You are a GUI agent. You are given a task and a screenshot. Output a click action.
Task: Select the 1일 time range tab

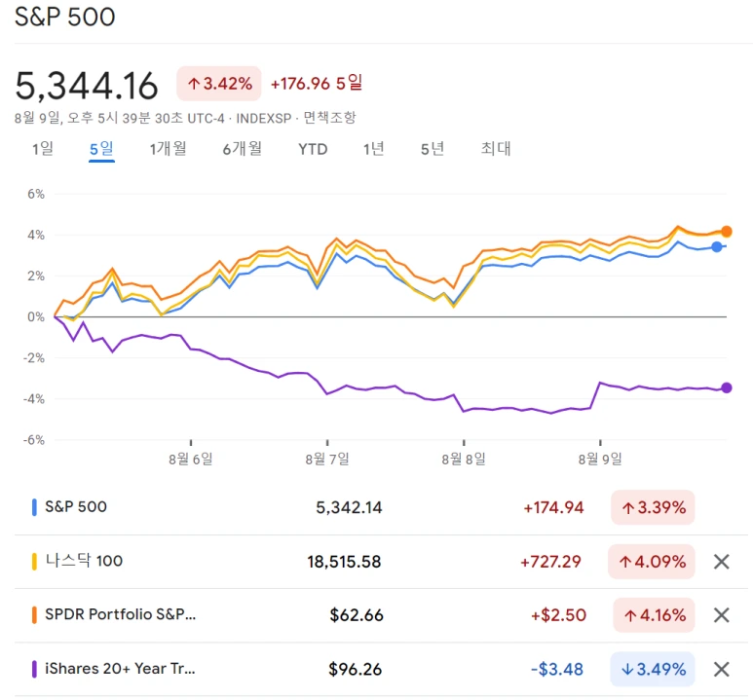[43, 149]
